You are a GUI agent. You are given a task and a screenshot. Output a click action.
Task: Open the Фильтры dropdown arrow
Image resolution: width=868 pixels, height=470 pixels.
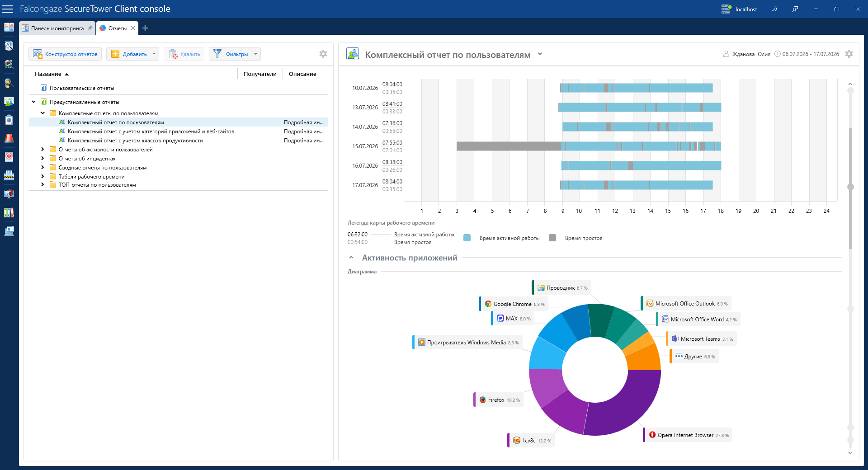point(256,54)
